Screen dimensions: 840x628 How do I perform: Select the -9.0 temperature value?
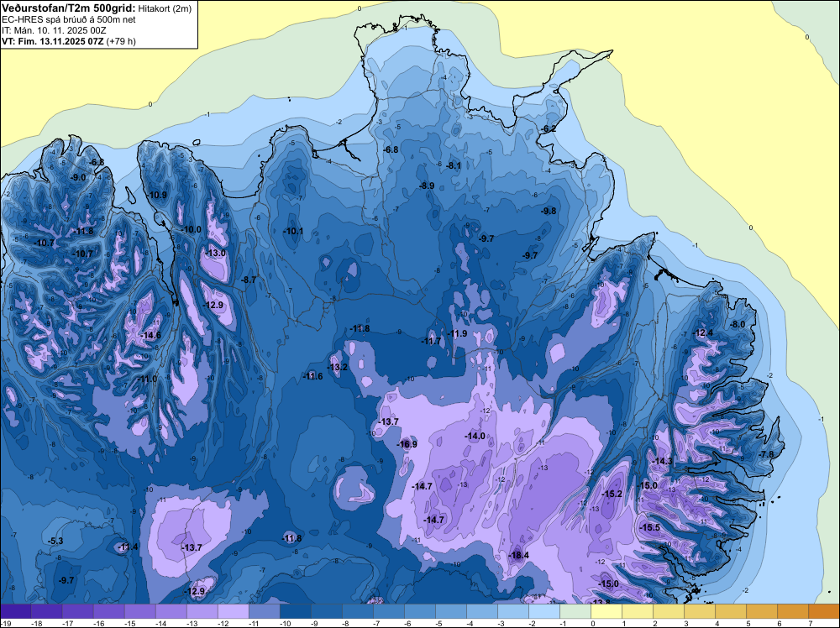[x=78, y=177]
